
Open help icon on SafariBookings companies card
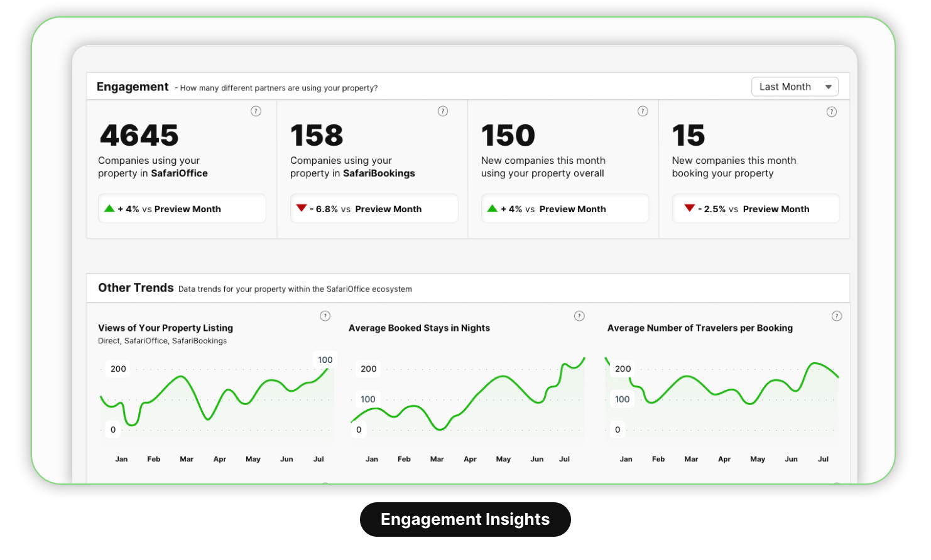point(443,111)
